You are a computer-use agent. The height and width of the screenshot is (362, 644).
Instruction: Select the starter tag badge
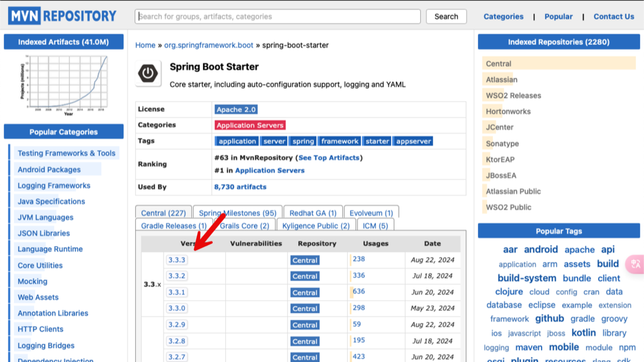coord(377,141)
